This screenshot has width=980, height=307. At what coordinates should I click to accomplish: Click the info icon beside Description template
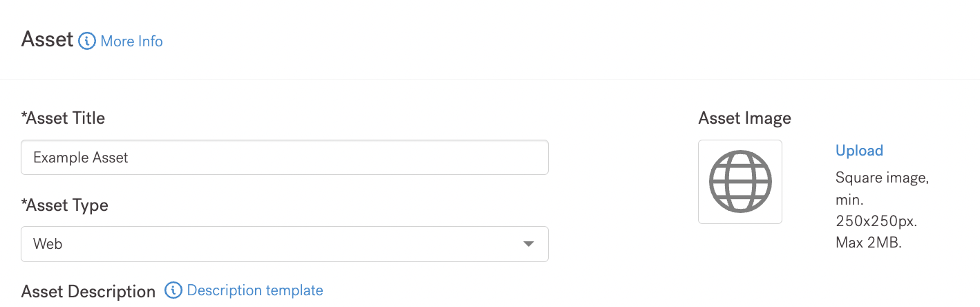pos(173,290)
